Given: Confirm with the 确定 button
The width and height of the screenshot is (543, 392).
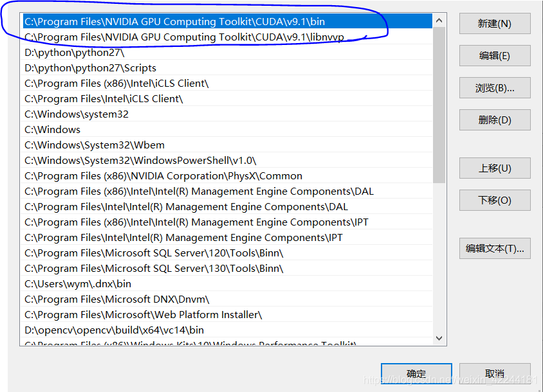Looking at the screenshot, I should [416, 373].
